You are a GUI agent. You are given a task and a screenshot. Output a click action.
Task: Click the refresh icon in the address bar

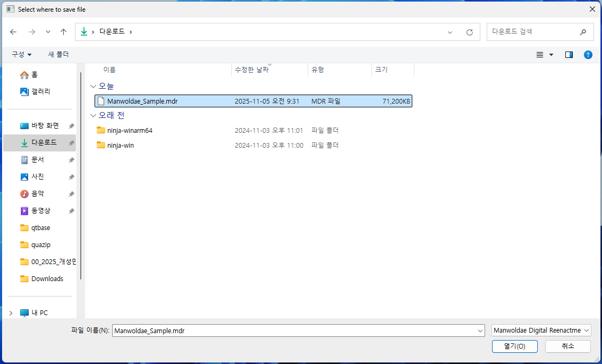[469, 32]
